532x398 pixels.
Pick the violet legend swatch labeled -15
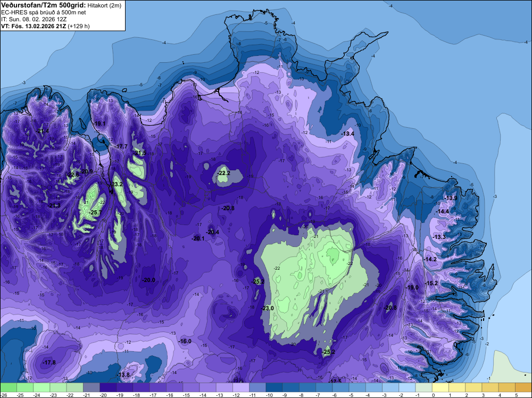[191, 387]
